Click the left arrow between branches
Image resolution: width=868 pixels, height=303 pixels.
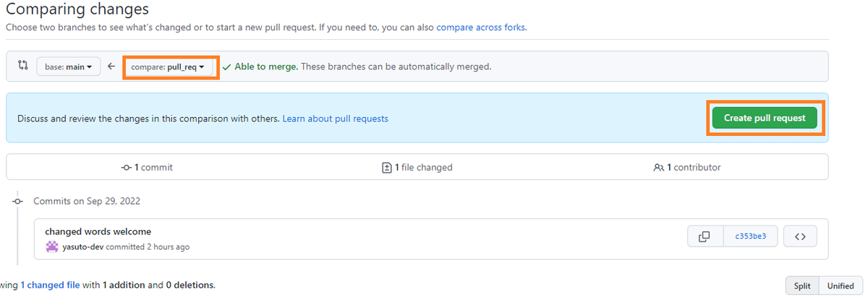111,67
